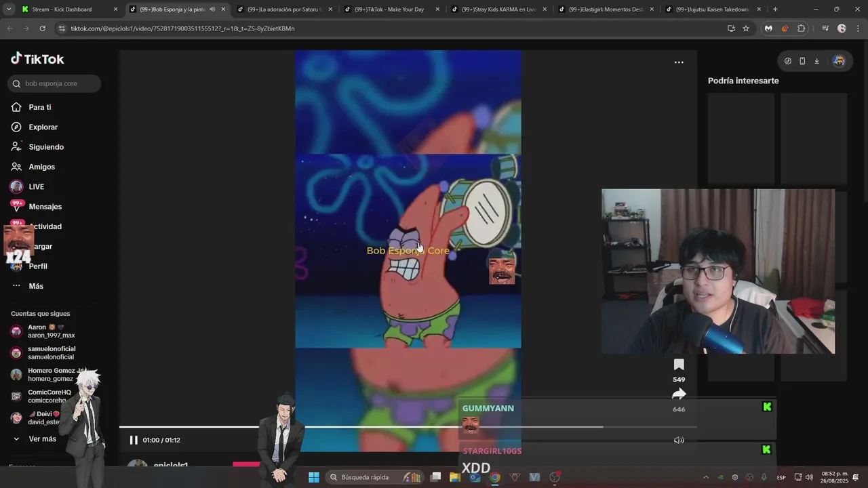
Task: Open the Malwarebytes extension
Action: coord(768,28)
